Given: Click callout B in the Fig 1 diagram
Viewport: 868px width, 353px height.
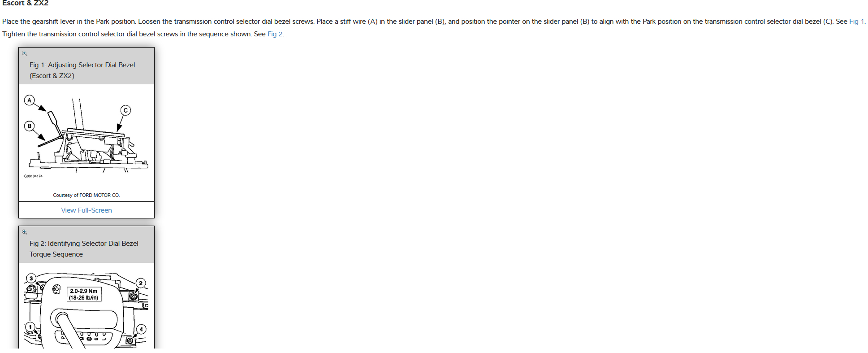Looking at the screenshot, I should coord(30,126).
